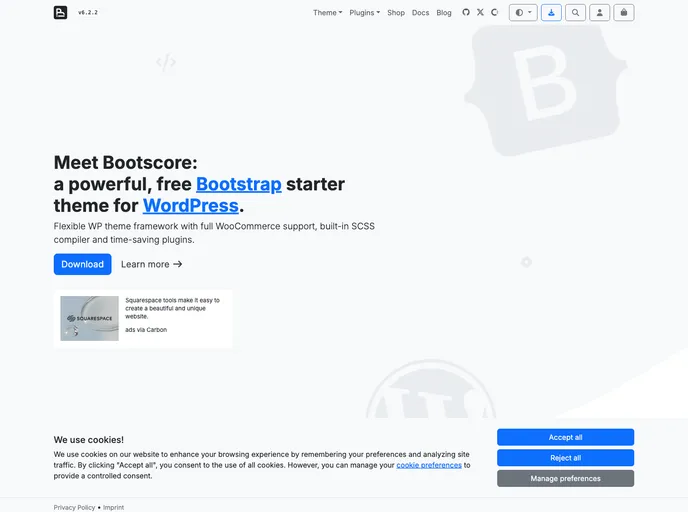Open the Docs menu item

click(x=420, y=13)
